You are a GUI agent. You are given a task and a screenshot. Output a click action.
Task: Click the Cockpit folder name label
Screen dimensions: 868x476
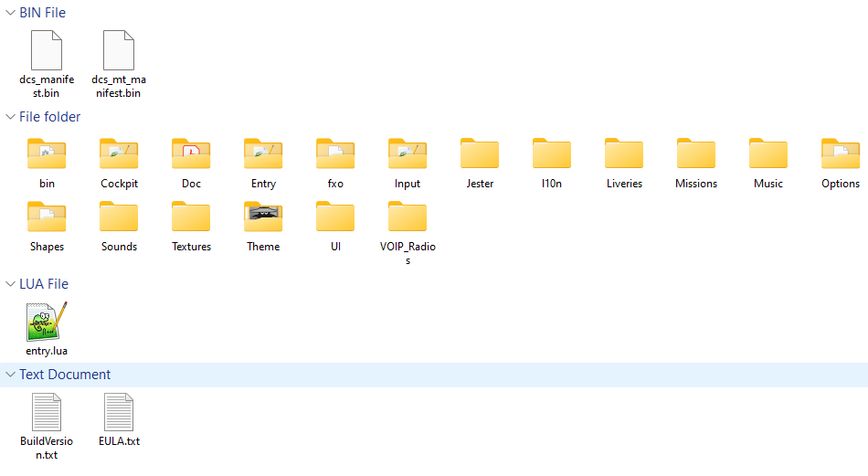(119, 184)
